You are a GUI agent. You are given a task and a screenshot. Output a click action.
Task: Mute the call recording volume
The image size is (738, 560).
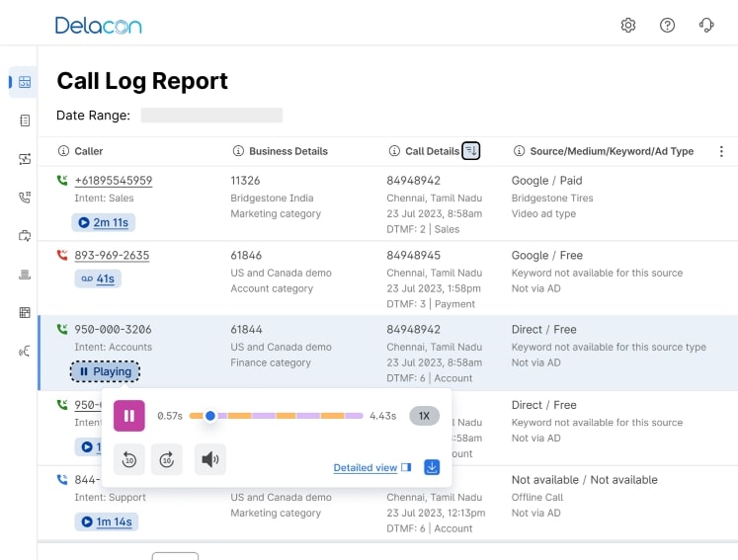210,459
